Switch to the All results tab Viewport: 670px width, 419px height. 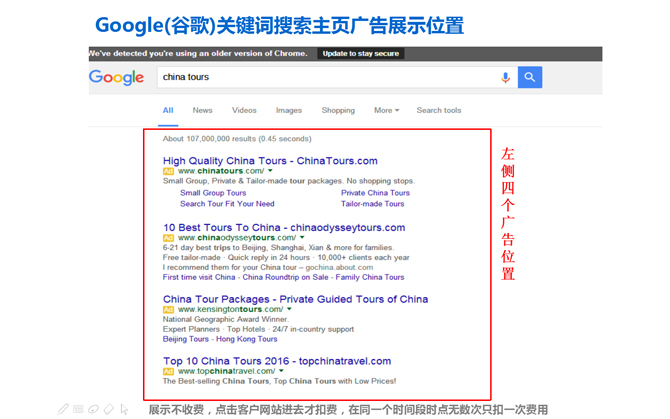168,110
